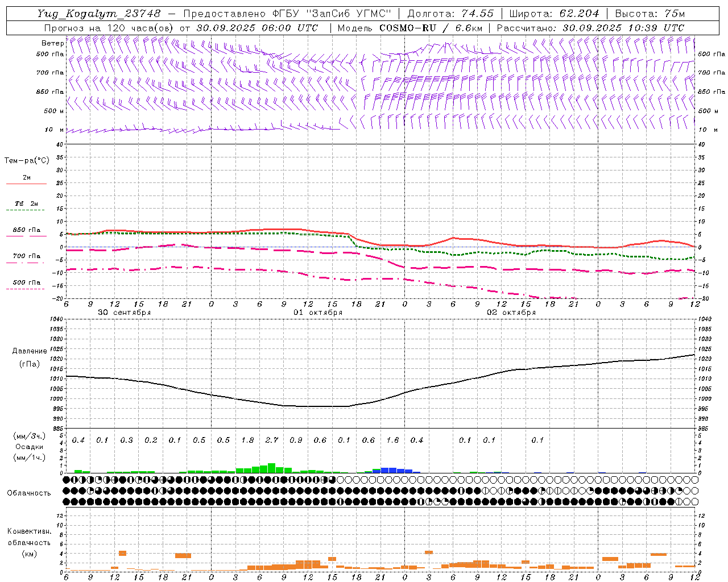
Task: Click the Давление pressure panel label
Action: pos(30,351)
